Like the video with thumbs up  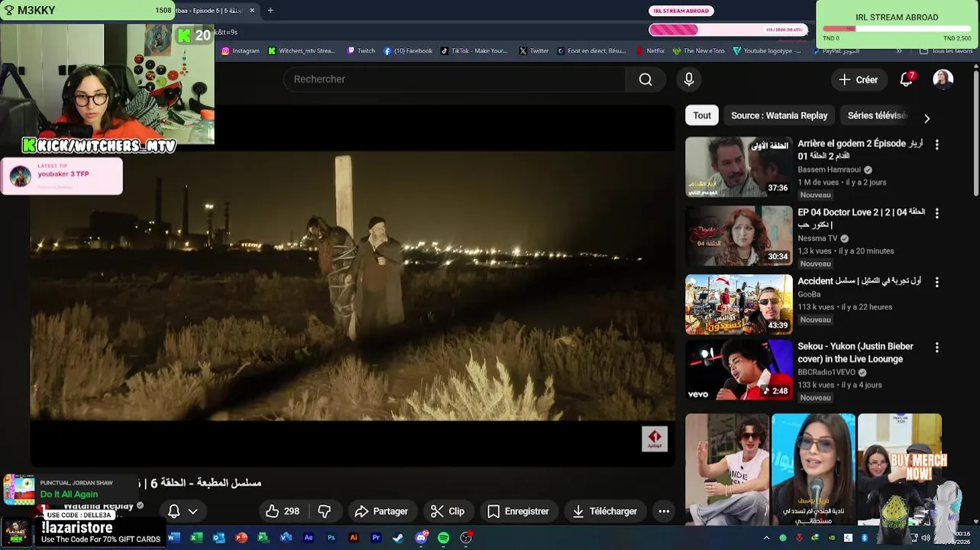[x=282, y=511]
